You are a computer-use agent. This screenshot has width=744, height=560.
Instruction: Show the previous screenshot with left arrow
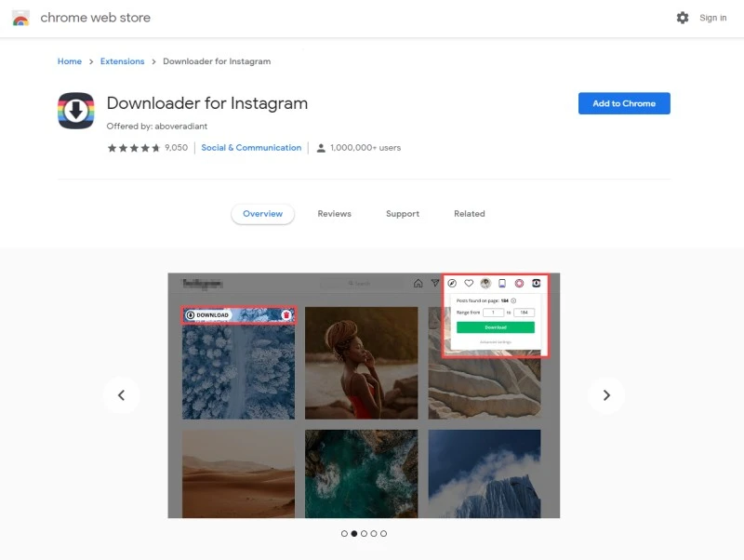pyautogui.click(x=121, y=395)
